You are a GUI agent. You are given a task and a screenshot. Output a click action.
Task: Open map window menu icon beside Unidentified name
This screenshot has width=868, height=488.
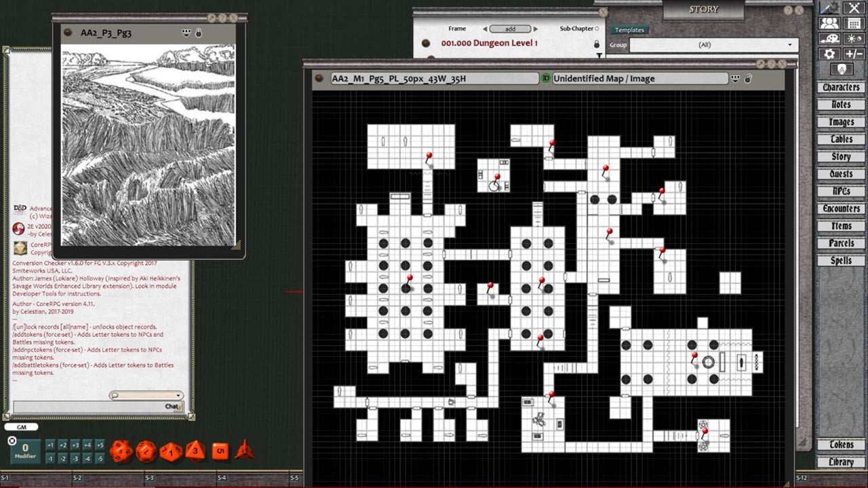735,79
